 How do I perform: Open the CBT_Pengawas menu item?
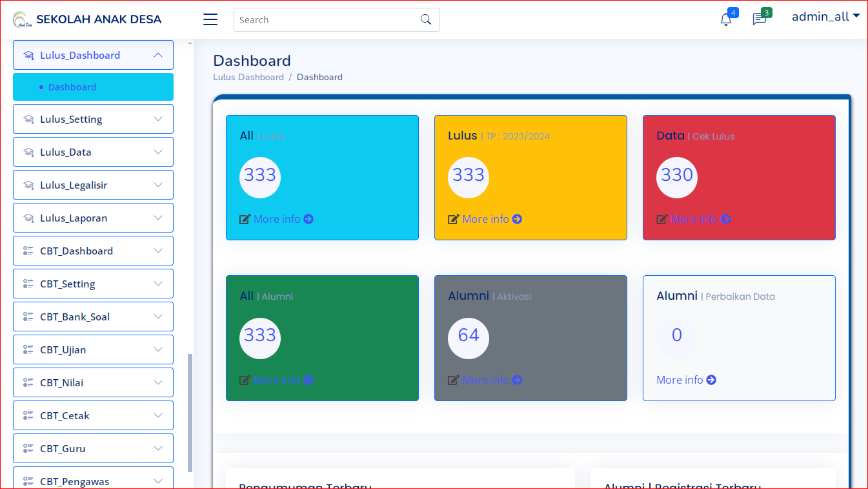tap(93, 478)
